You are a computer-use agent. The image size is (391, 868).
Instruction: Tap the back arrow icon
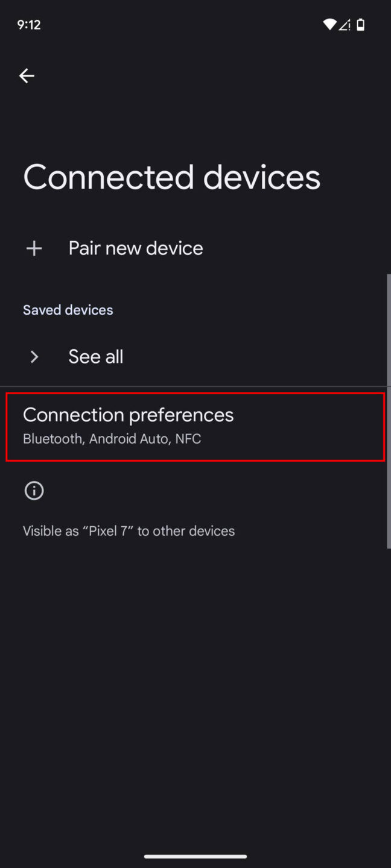(27, 75)
